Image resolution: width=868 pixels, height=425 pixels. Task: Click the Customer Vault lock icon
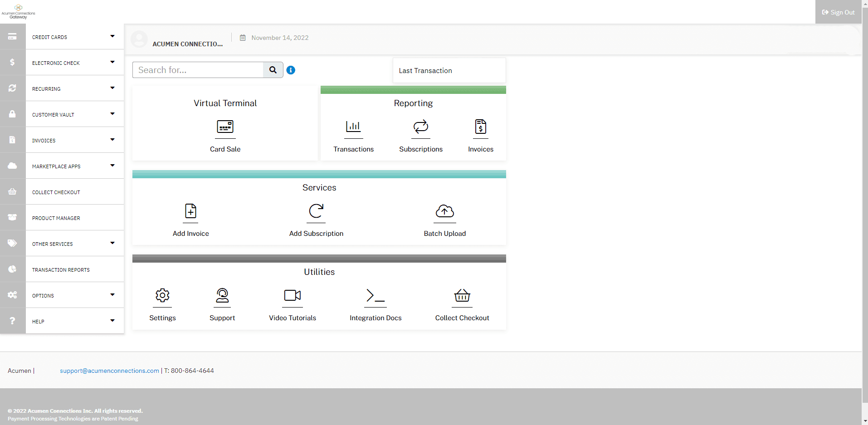pos(12,114)
